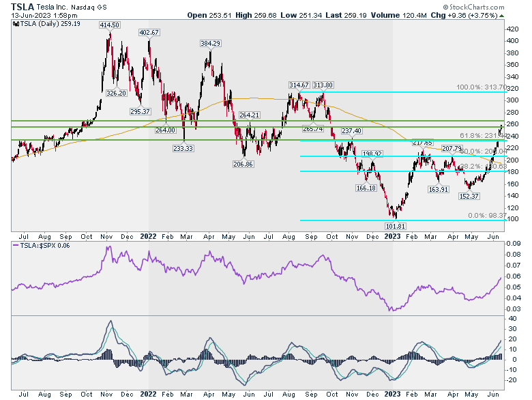Click the 61.8% Fibonacci retracement label

pos(484,135)
